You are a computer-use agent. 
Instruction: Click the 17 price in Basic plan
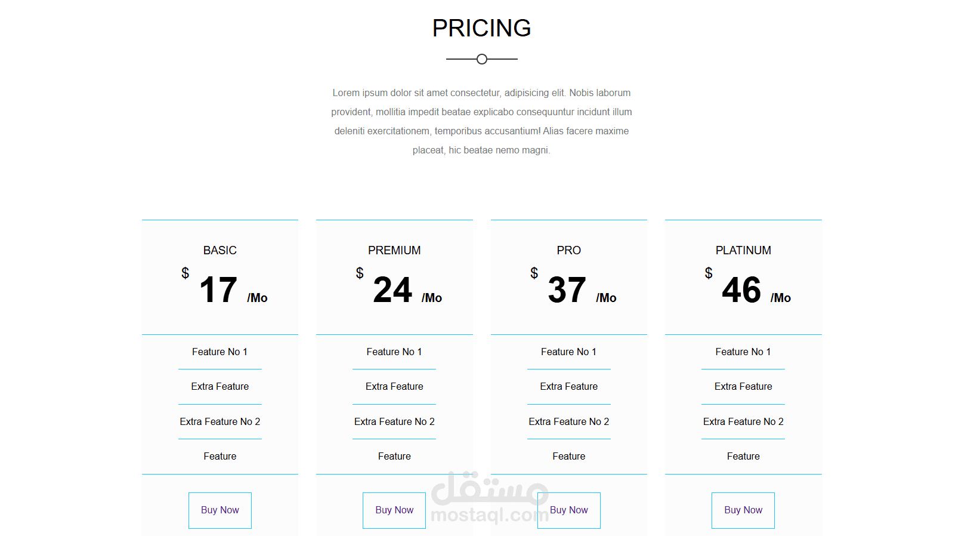pos(218,290)
